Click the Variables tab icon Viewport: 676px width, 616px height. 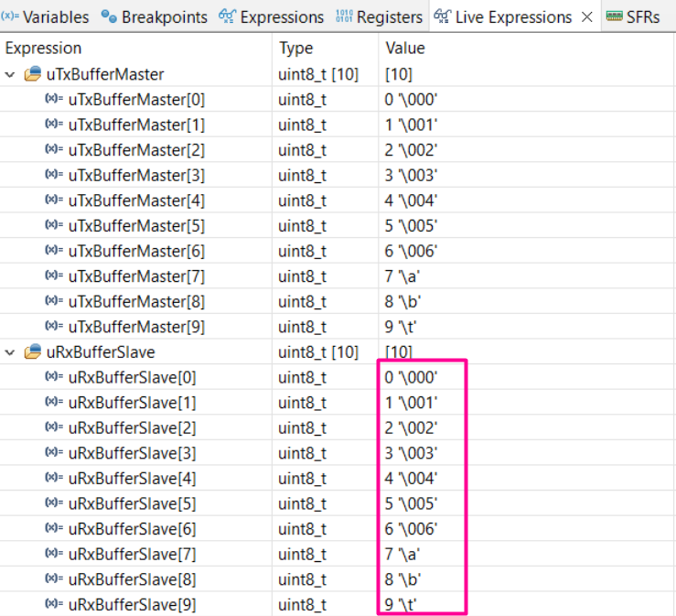[10, 16]
